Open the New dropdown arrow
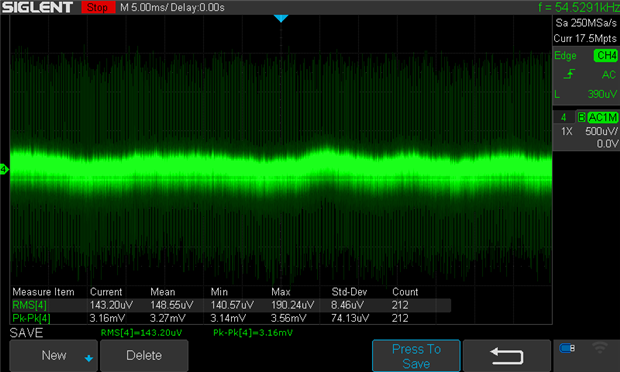Viewport: 620px width, 372px height. point(89,358)
